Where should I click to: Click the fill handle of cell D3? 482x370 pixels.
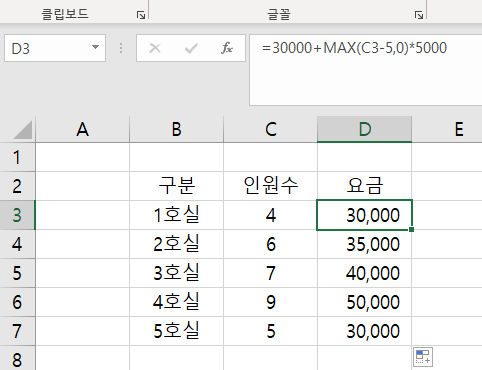pos(411,229)
